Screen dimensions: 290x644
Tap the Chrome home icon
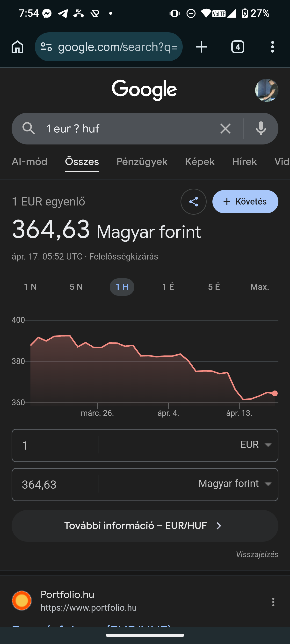[18, 47]
